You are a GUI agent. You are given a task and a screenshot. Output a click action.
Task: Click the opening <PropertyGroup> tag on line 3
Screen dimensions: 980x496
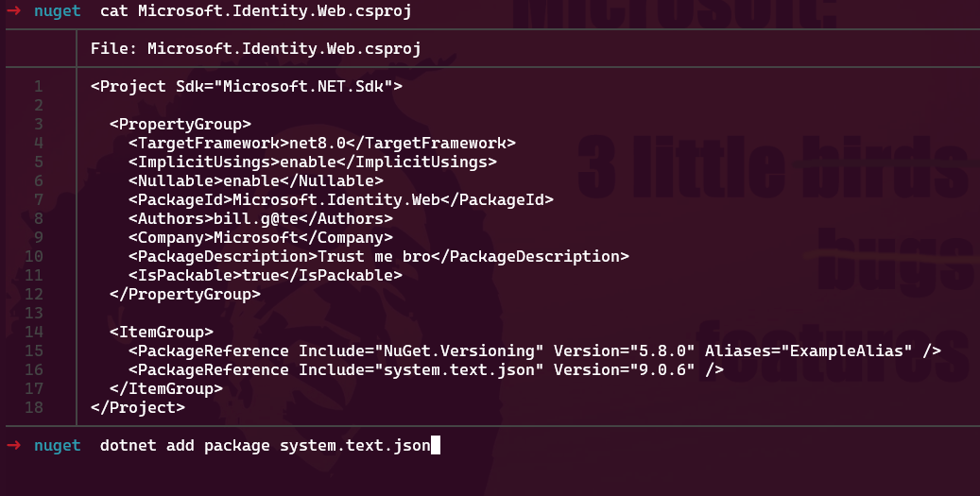180,124
